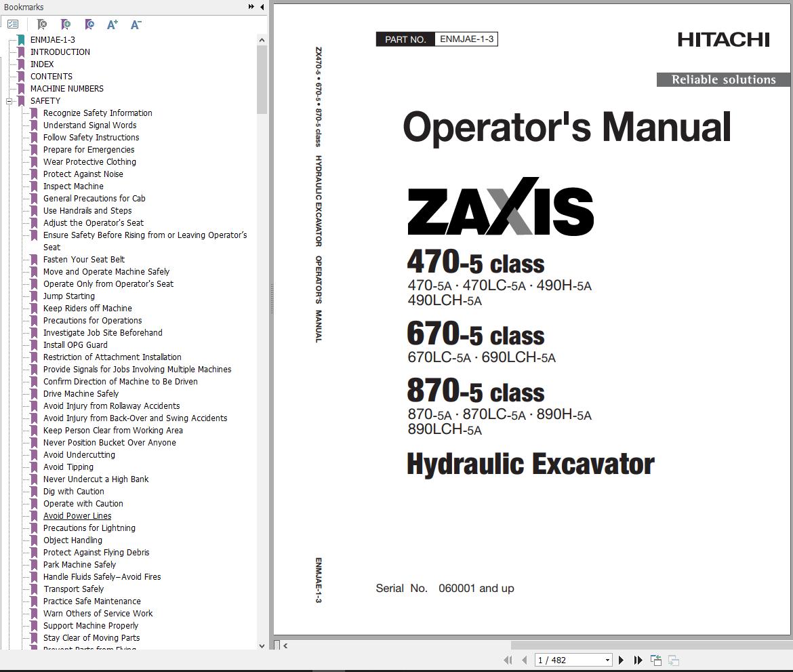This screenshot has height=672, width=793.
Task: Open Install OPG Guard bookmark
Action: point(75,344)
